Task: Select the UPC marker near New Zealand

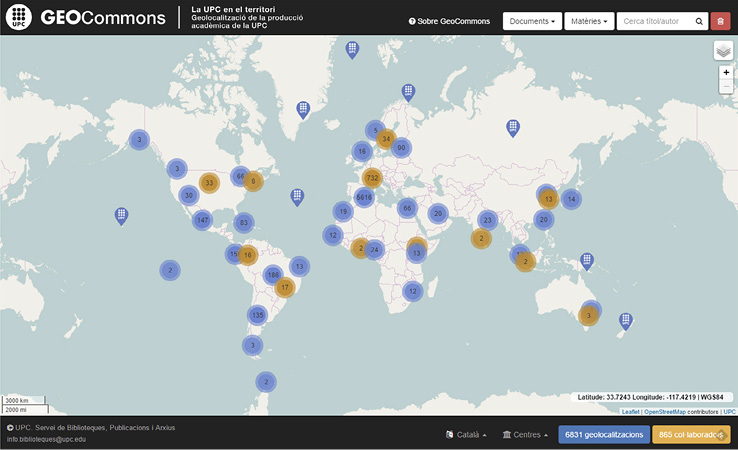Action: tap(625, 320)
